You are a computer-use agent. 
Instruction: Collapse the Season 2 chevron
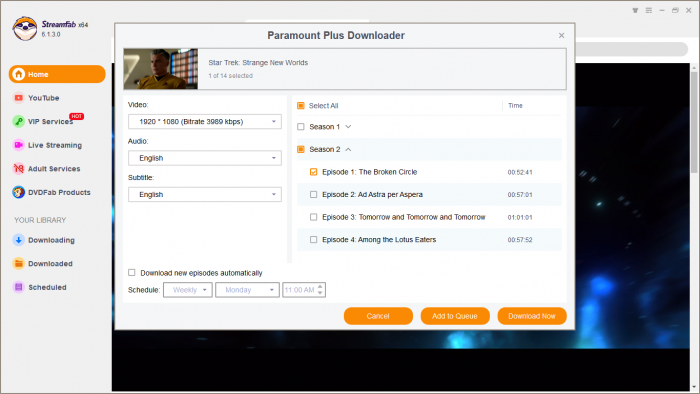tap(348, 149)
